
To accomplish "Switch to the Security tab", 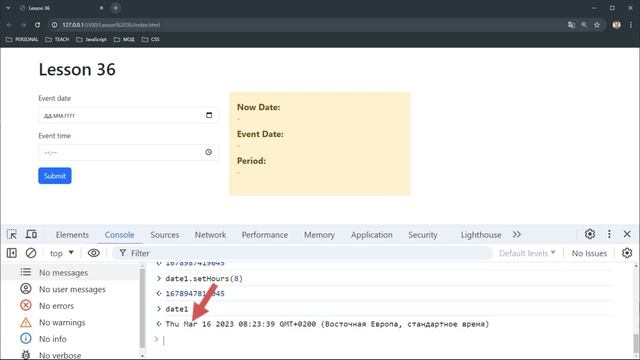I will pyautogui.click(x=422, y=235).
